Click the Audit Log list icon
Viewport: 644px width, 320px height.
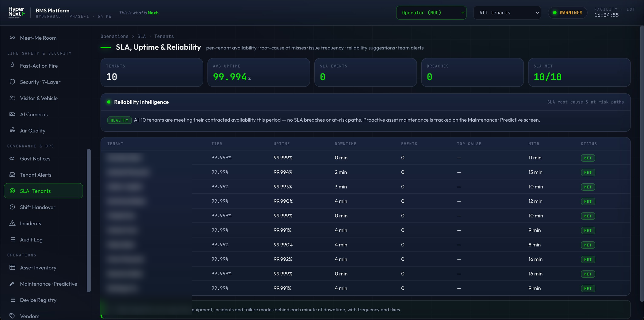click(13, 240)
